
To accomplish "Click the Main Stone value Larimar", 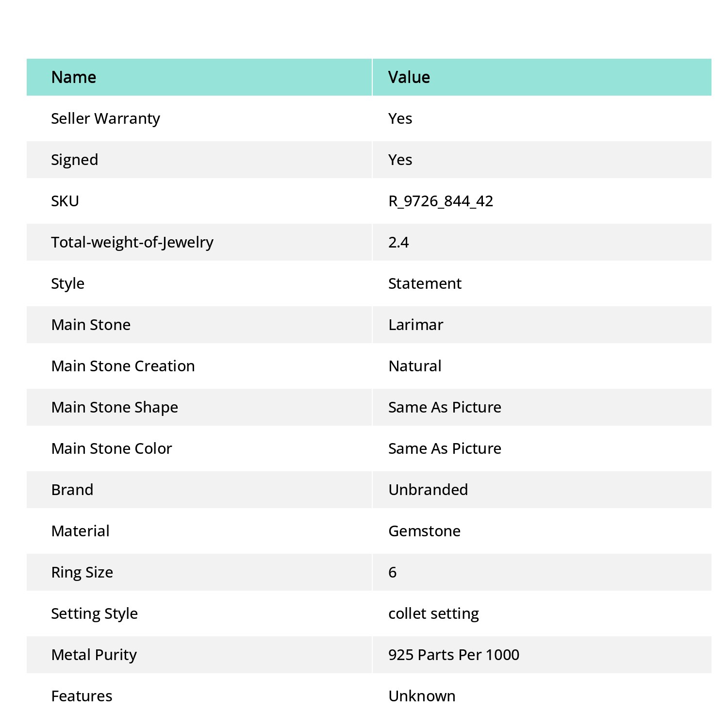I will coord(416,325).
